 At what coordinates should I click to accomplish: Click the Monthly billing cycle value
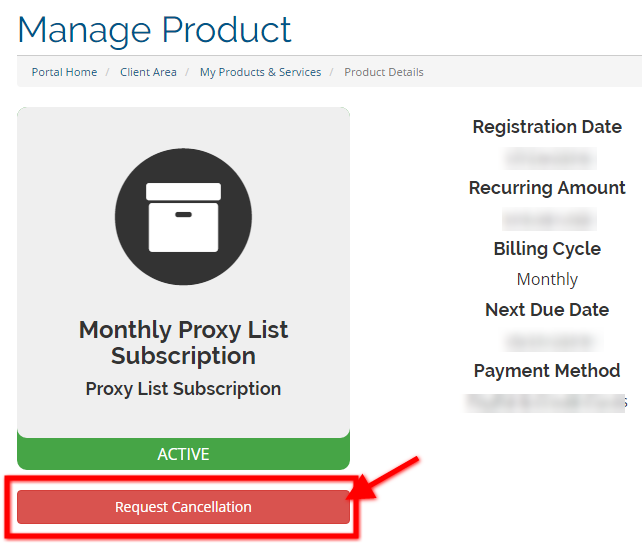(x=547, y=279)
